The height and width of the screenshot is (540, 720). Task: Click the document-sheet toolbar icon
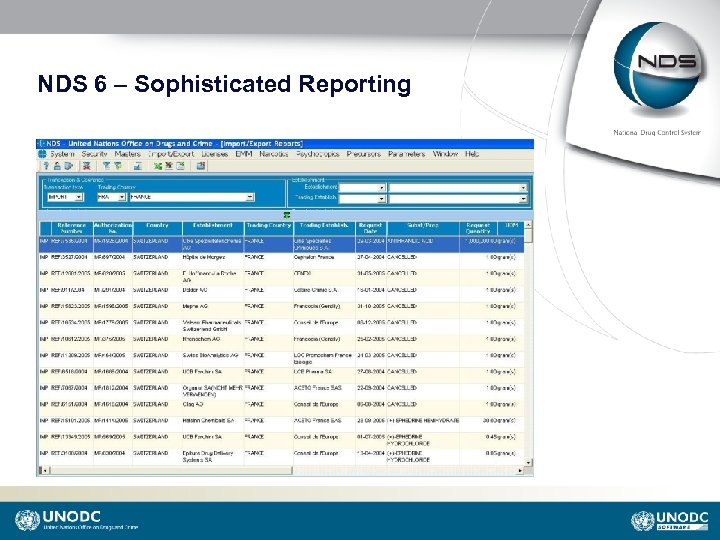(180, 166)
